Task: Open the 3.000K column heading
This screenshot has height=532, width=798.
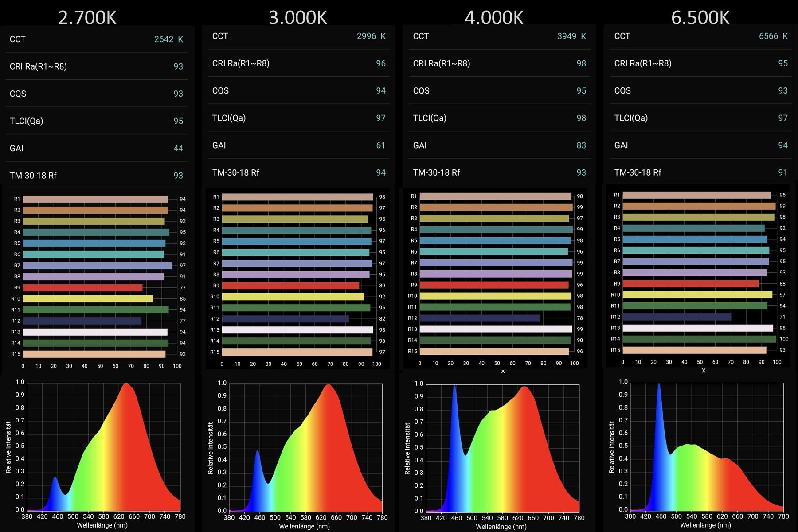Action: click(x=297, y=18)
